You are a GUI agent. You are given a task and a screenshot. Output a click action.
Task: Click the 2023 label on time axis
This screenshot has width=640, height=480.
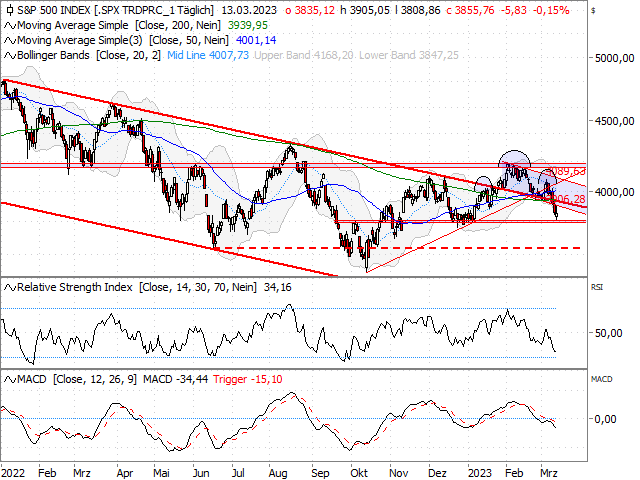(x=480, y=473)
